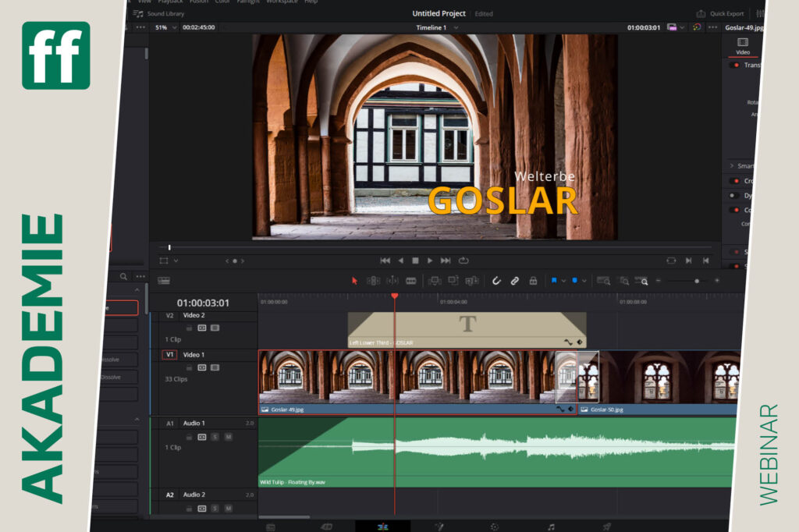Click the Detail Zoom icon
This screenshot has height=532, width=799.
click(623, 281)
